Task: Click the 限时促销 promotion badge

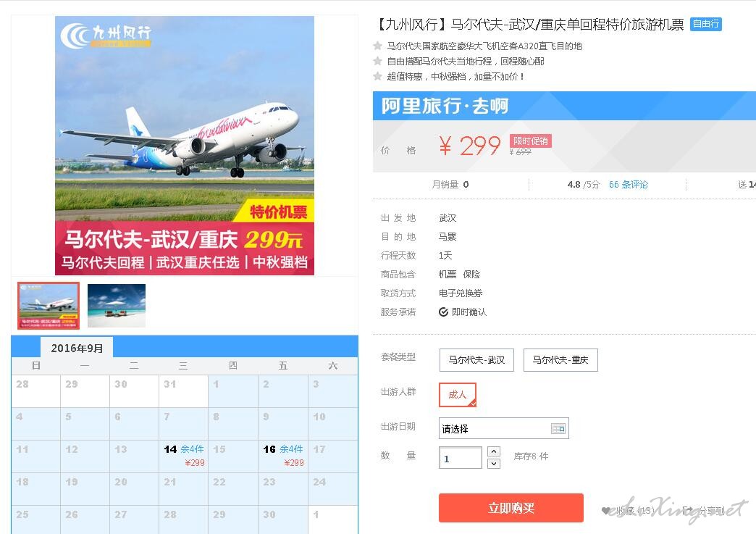Action: click(530, 141)
